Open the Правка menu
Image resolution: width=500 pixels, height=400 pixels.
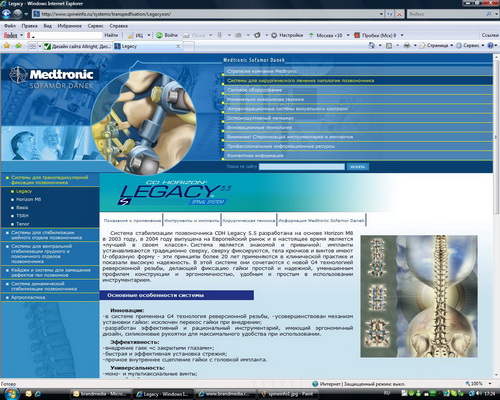point(29,26)
